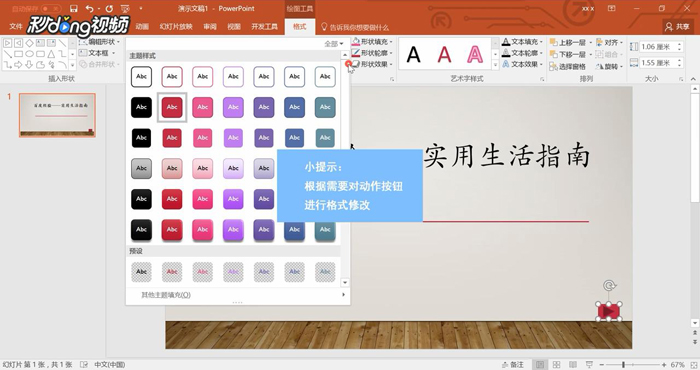700x370 pixels.
Task: Apply the red A WordArt style
Action: (444, 55)
